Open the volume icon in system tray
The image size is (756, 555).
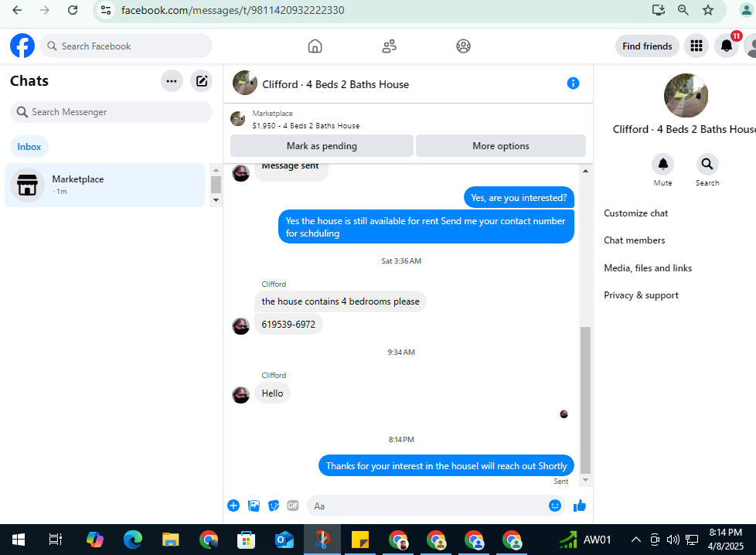[x=673, y=540]
